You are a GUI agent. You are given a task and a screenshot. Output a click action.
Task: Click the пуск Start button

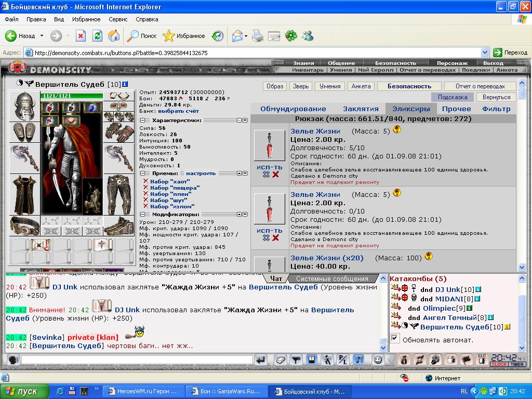coord(24,392)
